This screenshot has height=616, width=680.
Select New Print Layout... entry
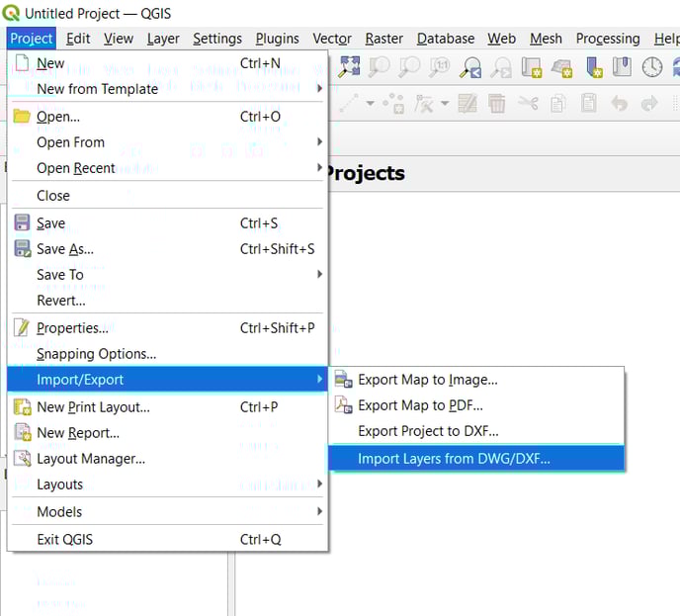167,407
